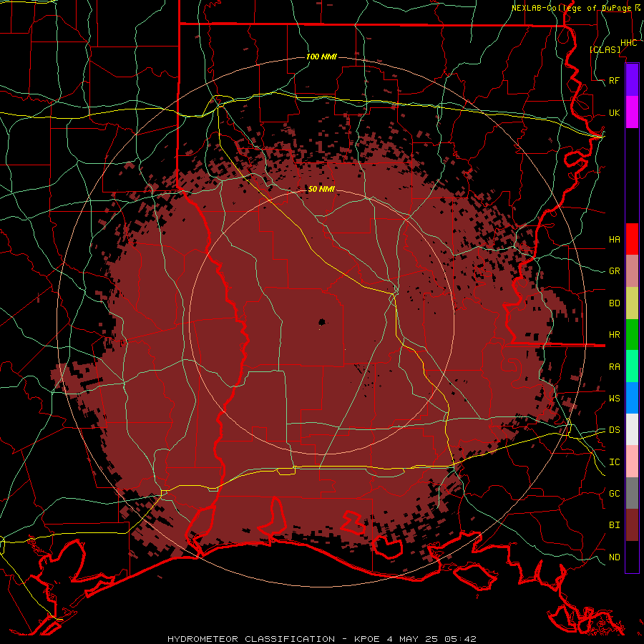This screenshot has width=644, height=644.
Task: Click the 'HR' legend label
Action: coord(614,335)
